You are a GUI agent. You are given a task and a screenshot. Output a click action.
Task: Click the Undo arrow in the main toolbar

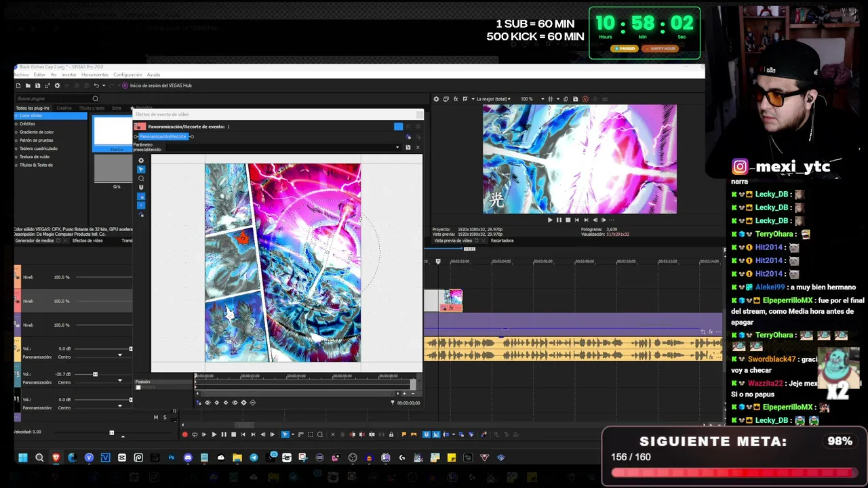pyautogui.click(x=96, y=85)
